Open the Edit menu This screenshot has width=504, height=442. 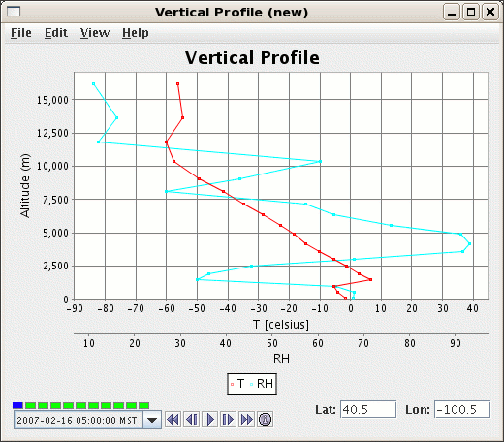coord(56,33)
